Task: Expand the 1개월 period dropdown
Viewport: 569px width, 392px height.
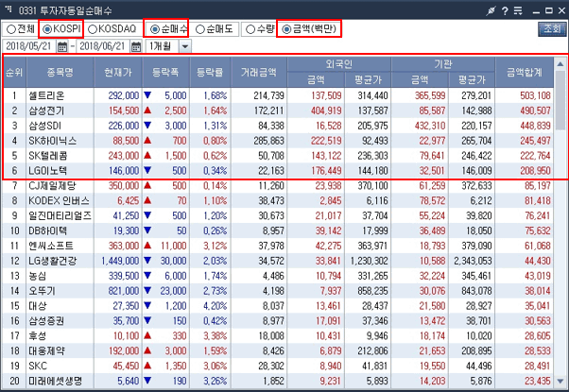Action: click(185, 46)
